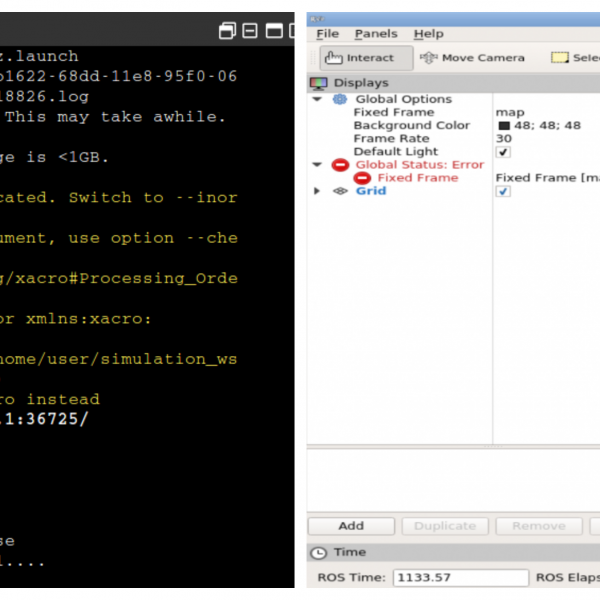
Task: Click the Global Status error icon
Action: click(x=340, y=165)
